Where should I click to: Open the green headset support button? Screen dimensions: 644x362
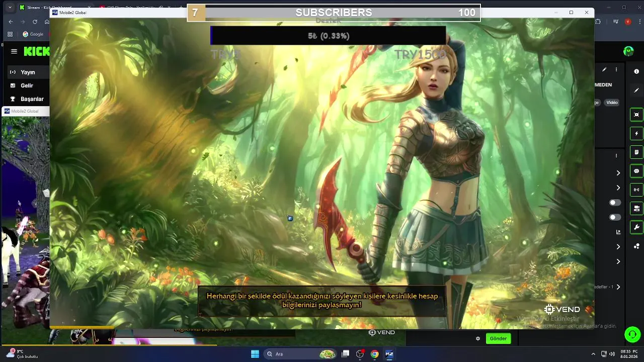click(632, 334)
